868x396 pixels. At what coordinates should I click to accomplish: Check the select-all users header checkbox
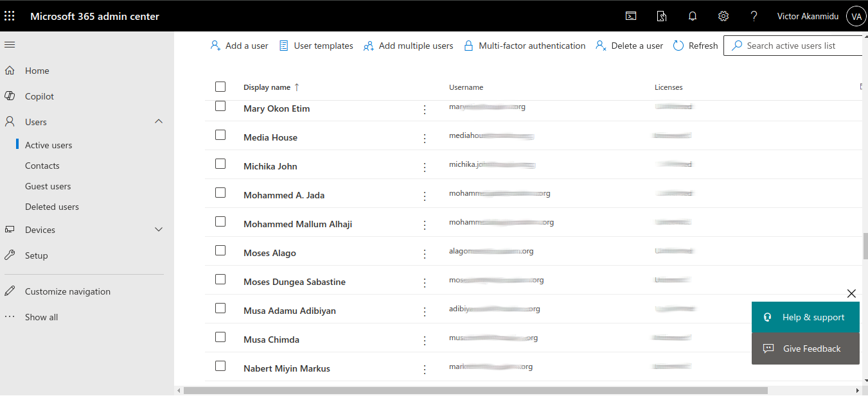click(220, 87)
